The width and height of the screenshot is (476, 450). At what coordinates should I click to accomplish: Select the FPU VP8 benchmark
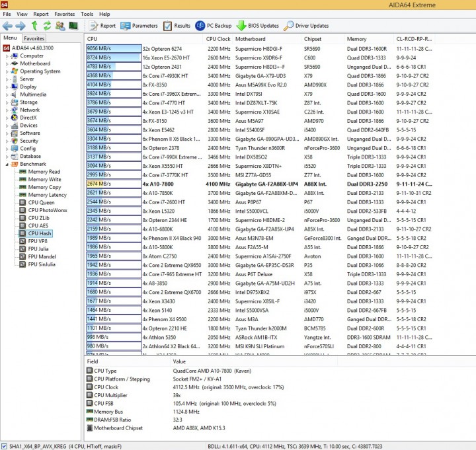click(x=38, y=241)
